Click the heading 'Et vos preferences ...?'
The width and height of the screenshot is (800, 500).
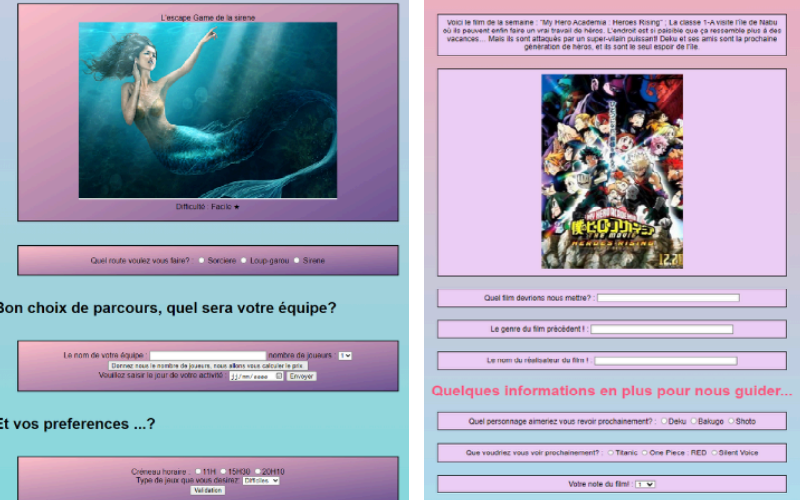tap(77, 423)
